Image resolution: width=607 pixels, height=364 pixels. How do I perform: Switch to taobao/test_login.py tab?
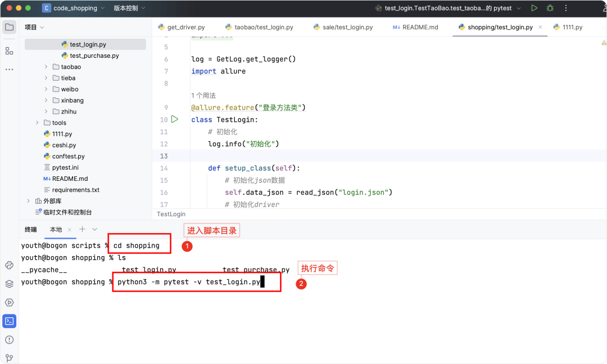259,27
